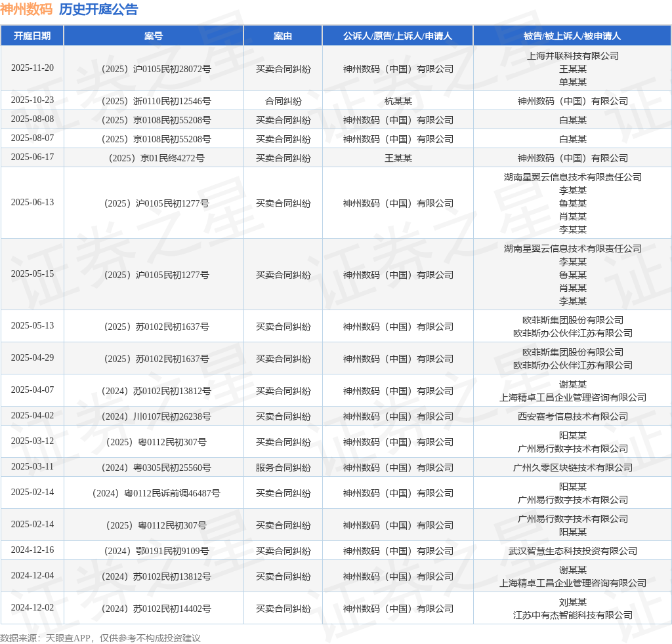Click 欧菲斯办公伙伴江苏有限公司 in the 2025-04-29 row
The width and height of the screenshot is (672, 644).
pyautogui.click(x=572, y=365)
